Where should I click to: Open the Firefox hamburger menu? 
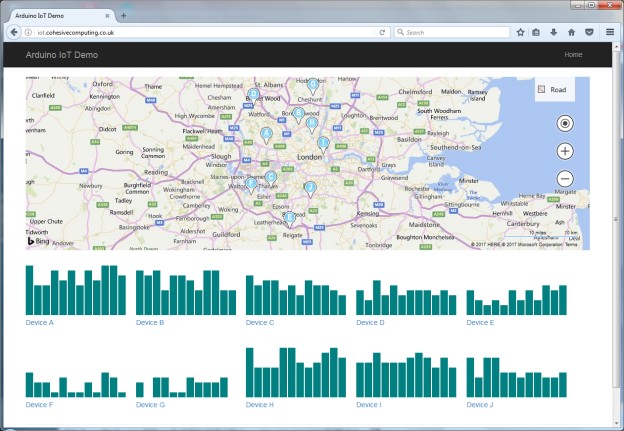610,32
